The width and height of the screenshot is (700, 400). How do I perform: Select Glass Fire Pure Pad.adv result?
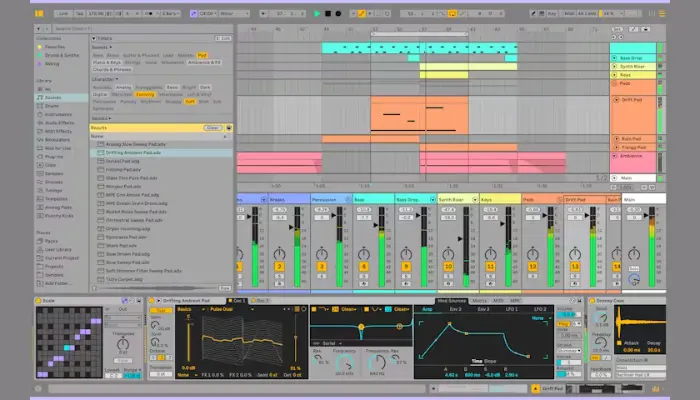(x=161, y=178)
